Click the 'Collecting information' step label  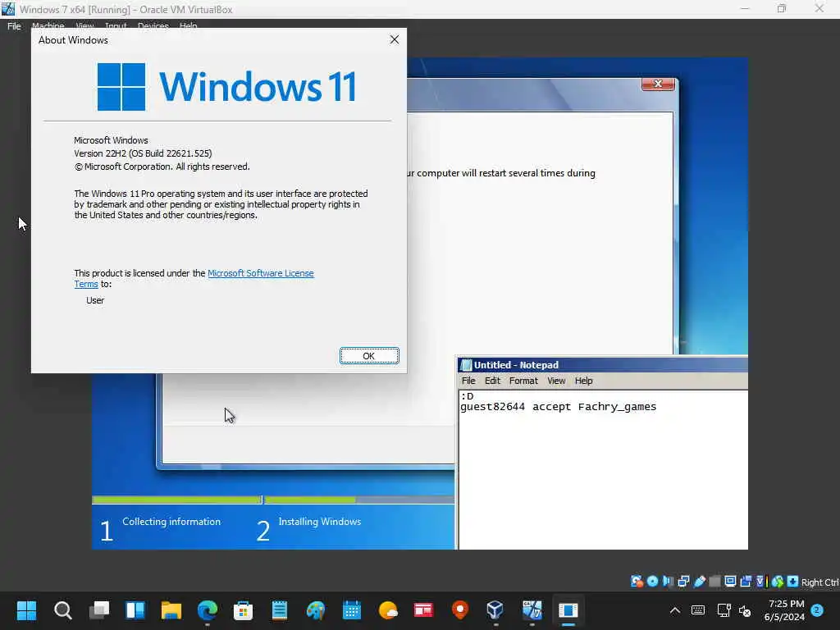coord(171,522)
